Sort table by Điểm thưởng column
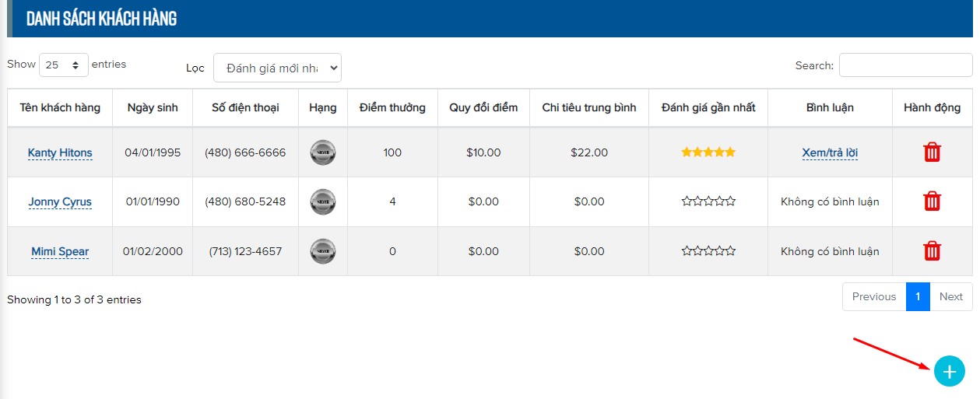 pyautogui.click(x=392, y=107)
